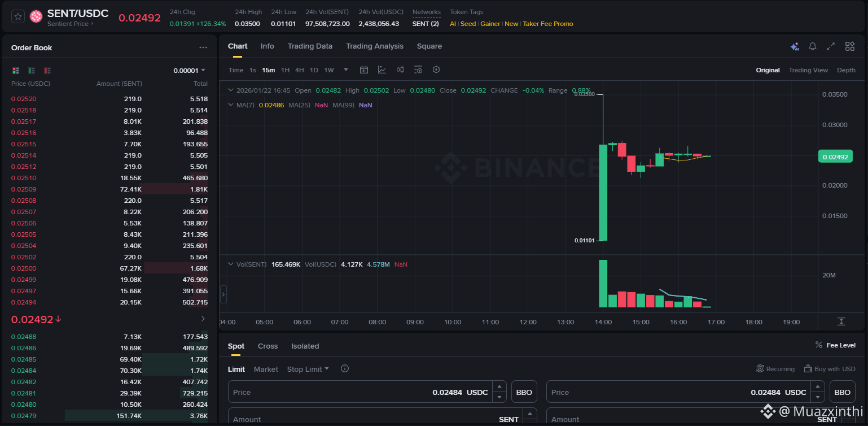Choose the Market order type
Viewport: 868px width, 426px height.
pos(266,369)
